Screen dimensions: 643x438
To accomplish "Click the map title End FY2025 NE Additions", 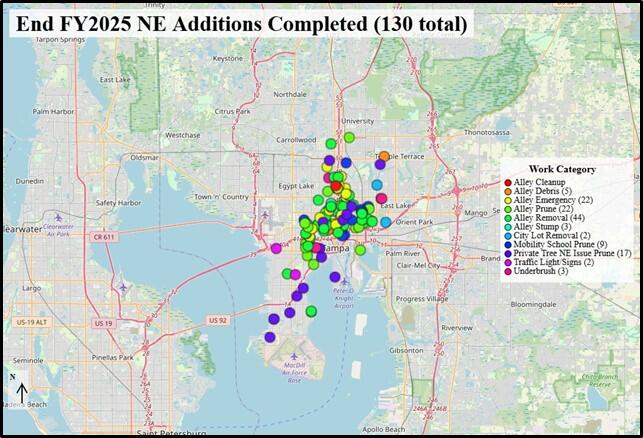I will (242, 24).
